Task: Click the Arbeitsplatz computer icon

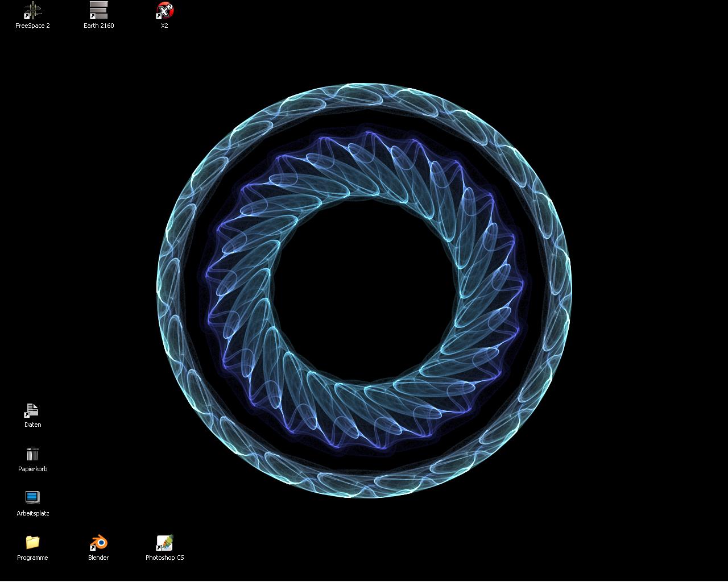Action: click(32, 498)
